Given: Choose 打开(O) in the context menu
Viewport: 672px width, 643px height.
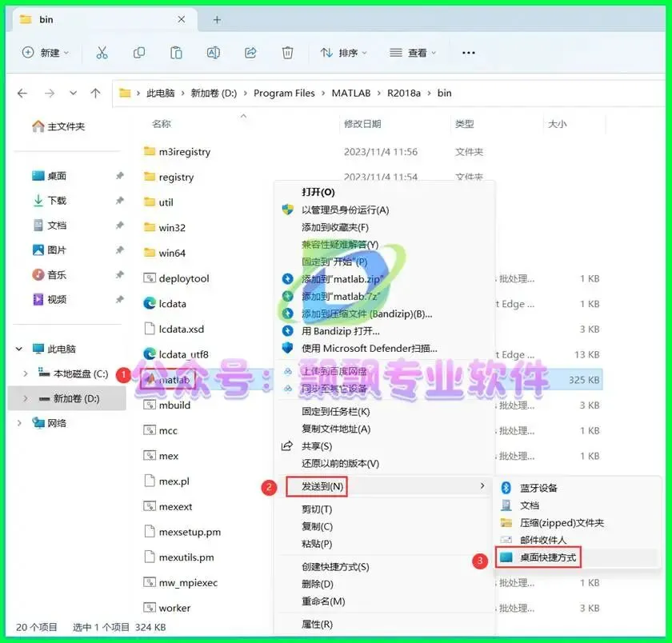Looking at the screenshot, I should (318, 192).
